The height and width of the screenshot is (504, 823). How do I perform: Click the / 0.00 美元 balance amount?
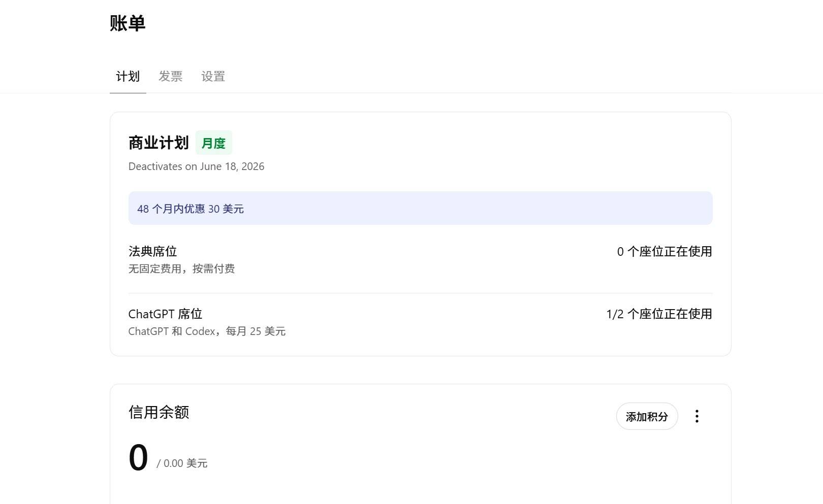(182, 463)
